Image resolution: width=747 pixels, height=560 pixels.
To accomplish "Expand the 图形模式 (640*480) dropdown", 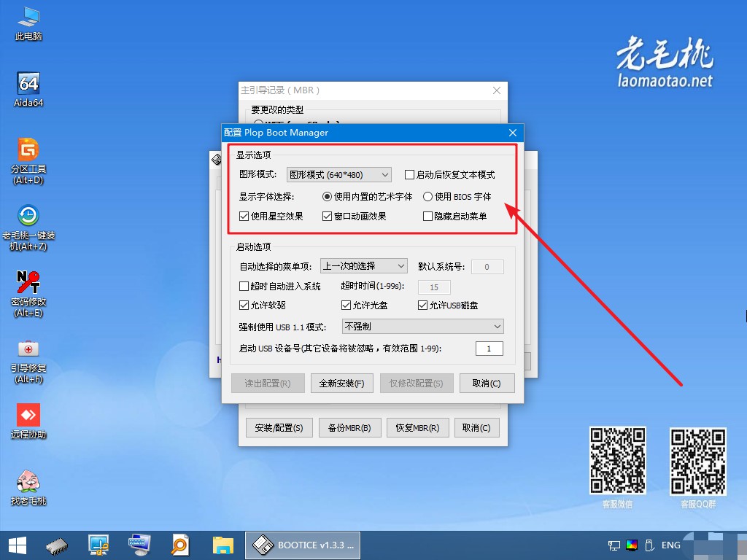I will pyautogui.click(x=338, y=175).
